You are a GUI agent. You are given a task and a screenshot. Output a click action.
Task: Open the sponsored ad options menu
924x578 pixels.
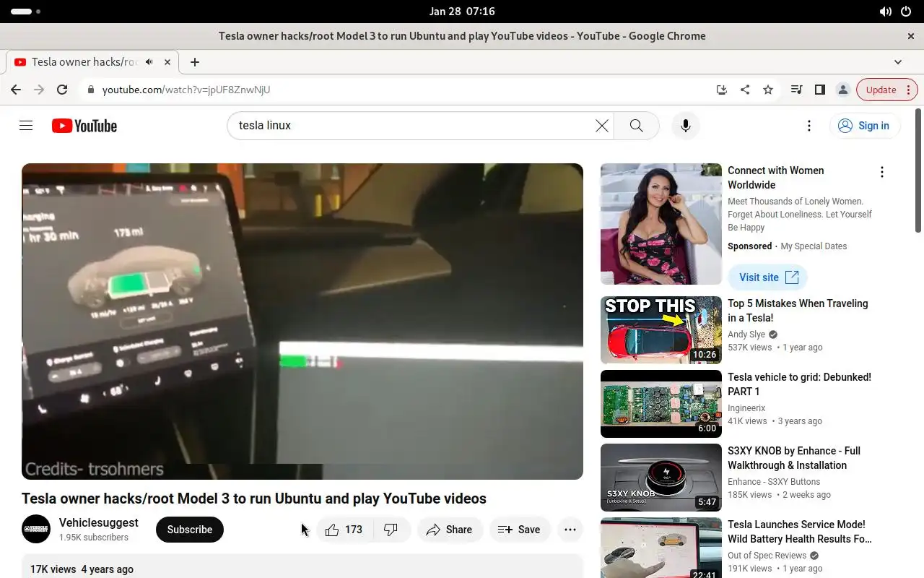[x=881, y=172]
